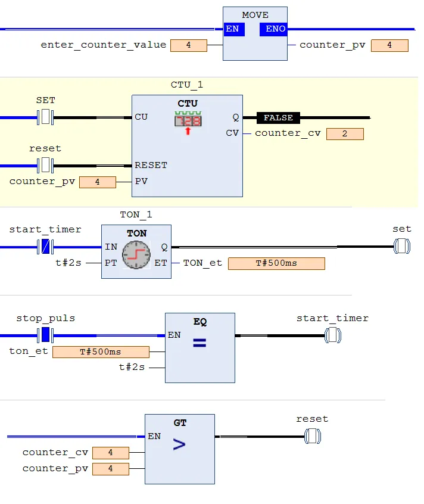Click the t#2s constant at TON PT input

coord(68,263)
